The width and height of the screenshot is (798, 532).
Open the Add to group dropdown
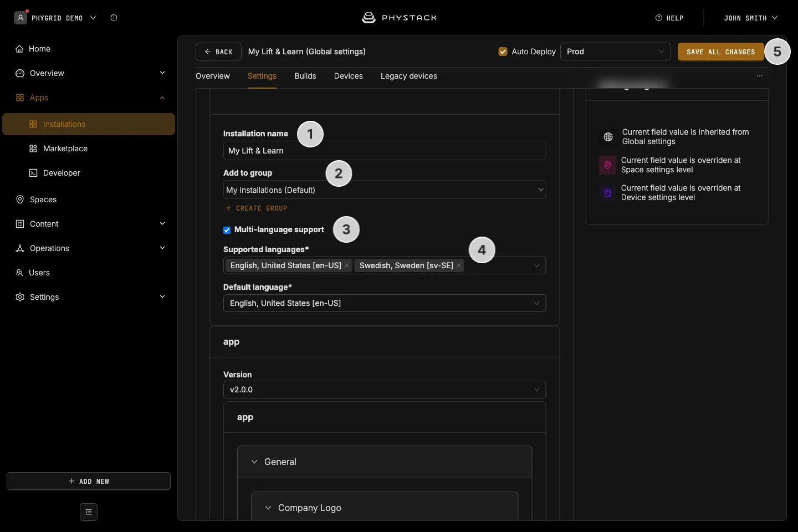pyautogui.click(x=385, y=190)
